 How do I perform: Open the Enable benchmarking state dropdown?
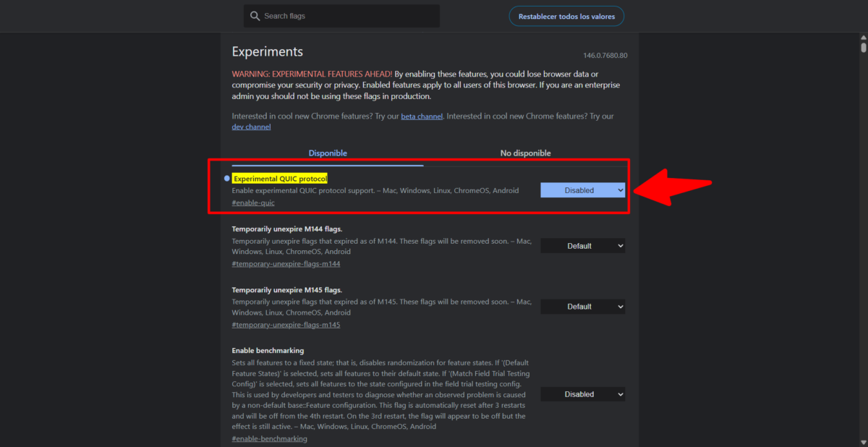[x=582, y=394]
